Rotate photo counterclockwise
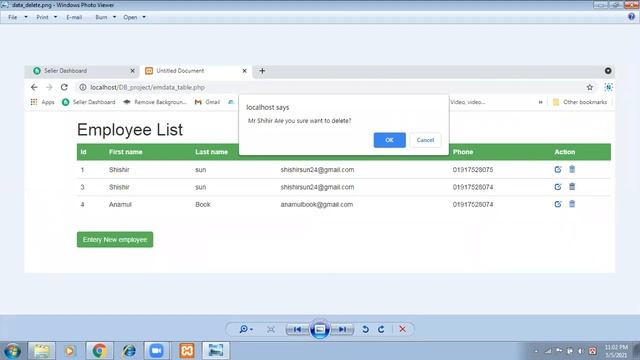 (x=365, y=329)
